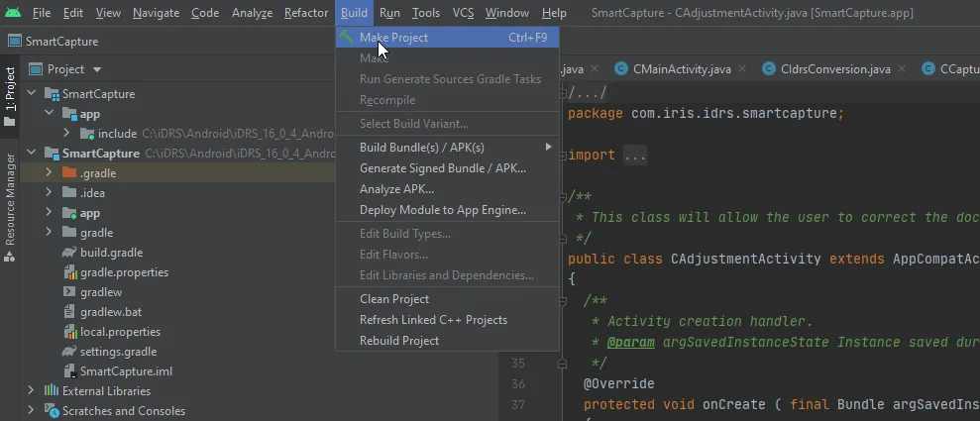Expand the bold app module folder
This screenshot has height=421, width=980.
(x=49, y=213)
